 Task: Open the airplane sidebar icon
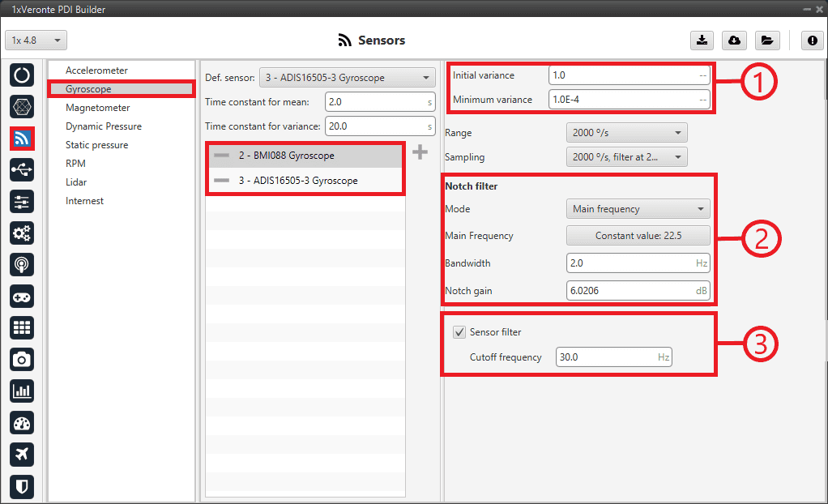(x=22, y=454)
